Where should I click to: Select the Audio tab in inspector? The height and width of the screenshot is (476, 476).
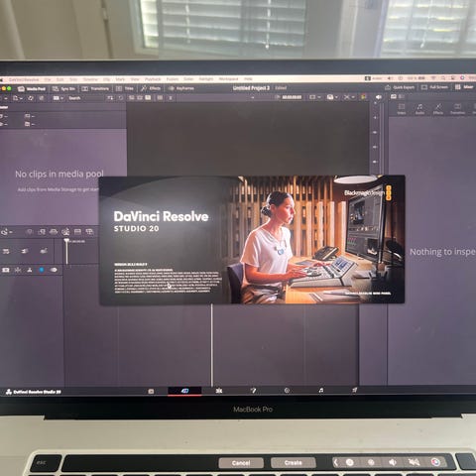click(x=419, y=109)
